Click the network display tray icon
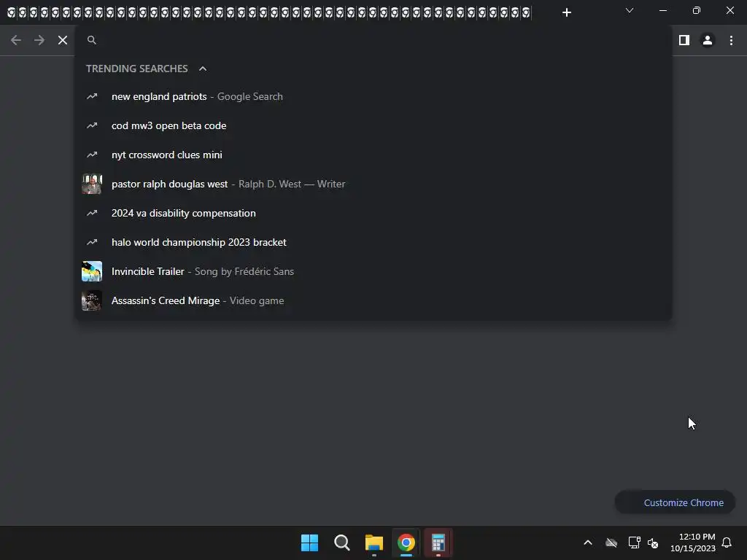Viewport: 747px width, 560px height. click(634, 542)
